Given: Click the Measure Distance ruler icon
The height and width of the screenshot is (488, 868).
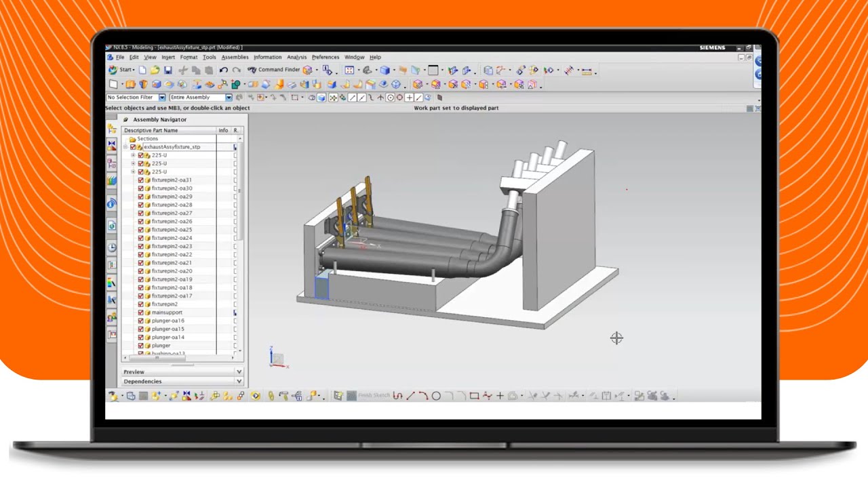Looking at the screenshot, I should pos(587,70).
